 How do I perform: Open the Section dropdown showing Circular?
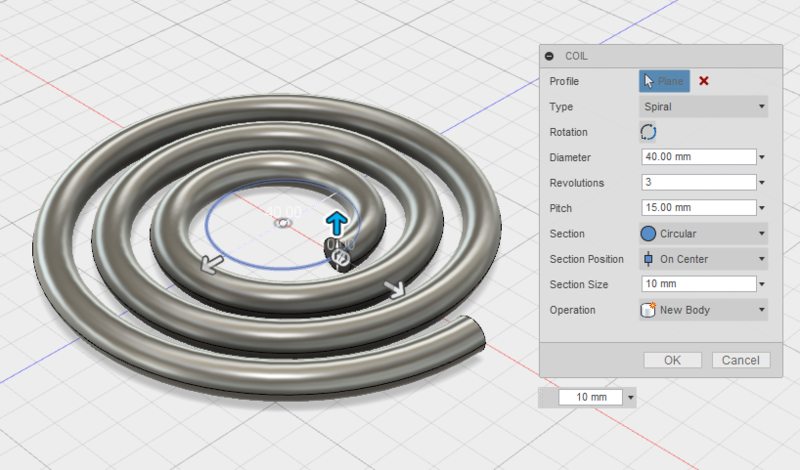703,234
